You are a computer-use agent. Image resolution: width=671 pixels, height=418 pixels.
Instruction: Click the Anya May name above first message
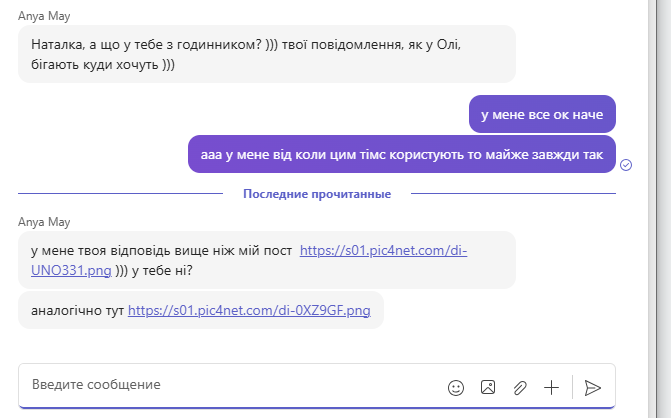tap(44, 16)
